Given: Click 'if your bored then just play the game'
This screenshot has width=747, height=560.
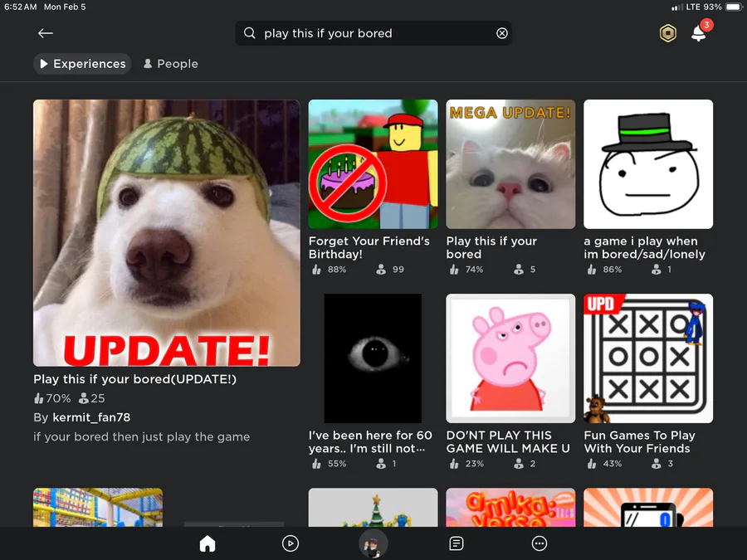Looking at the screenshot, I should [141, 436].
